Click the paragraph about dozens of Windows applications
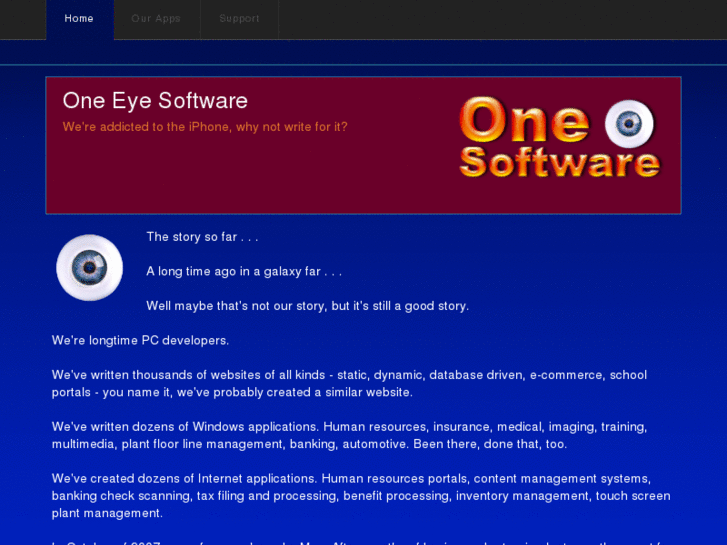 pyautogui.click(x=349, y=436)
